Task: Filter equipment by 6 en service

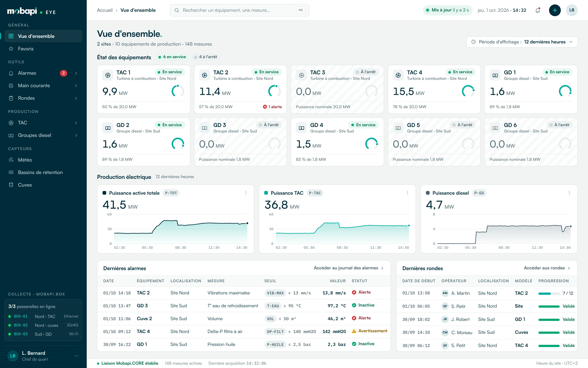Action: [x=172, y=57]
